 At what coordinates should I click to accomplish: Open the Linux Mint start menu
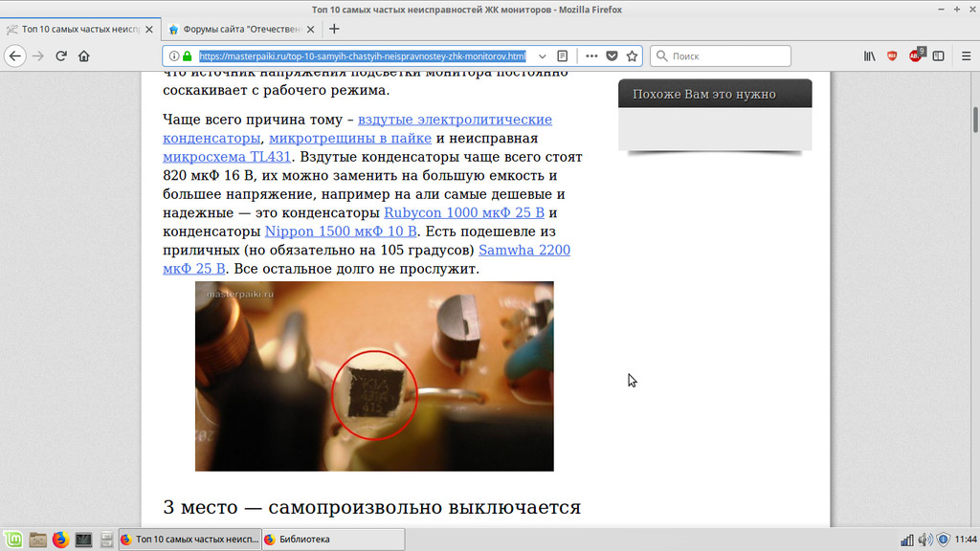(13, 540)
